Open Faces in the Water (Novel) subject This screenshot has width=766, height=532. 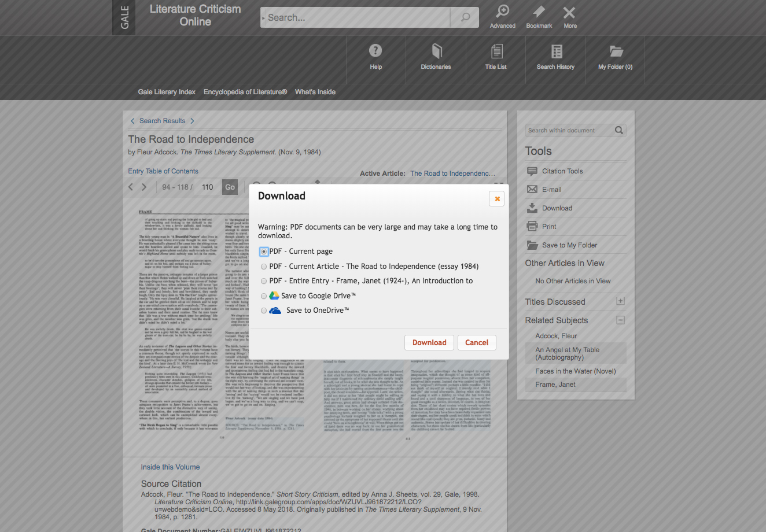point(576,371)
